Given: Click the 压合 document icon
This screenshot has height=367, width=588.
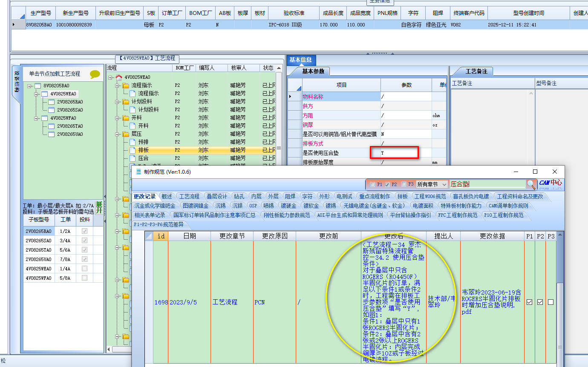Looking at the screenshot, I should coord(133,158).
